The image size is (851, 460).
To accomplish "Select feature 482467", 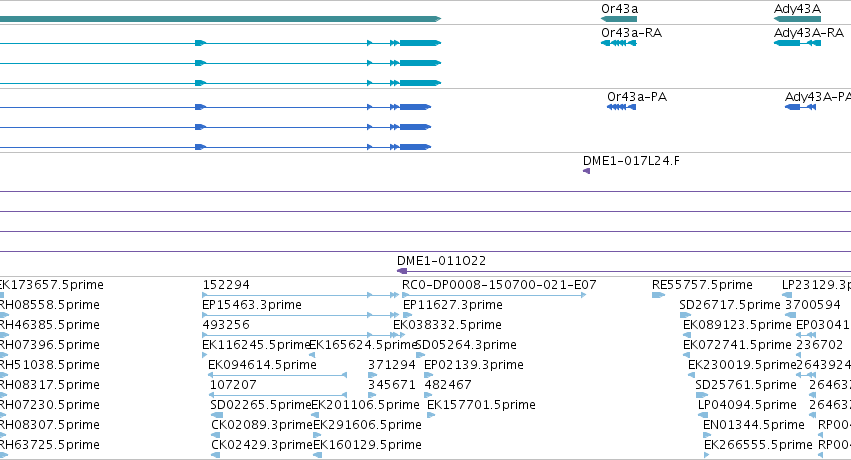I will tap(448, 385).
